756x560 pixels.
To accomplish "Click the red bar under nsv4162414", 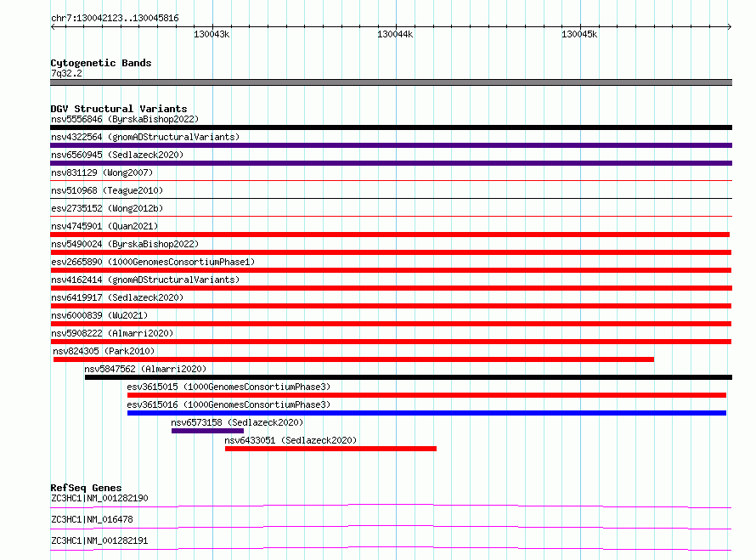I will pyautogui.click(x=391, y=288).
